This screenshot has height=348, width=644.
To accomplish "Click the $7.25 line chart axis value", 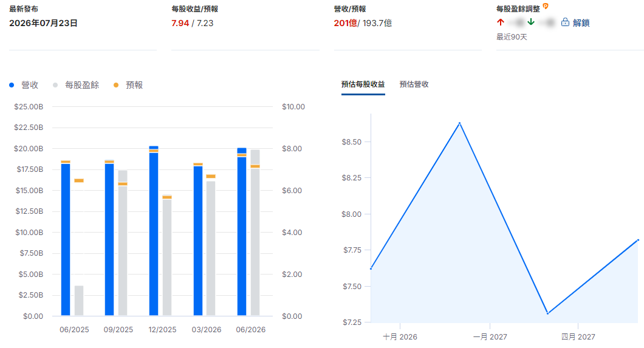I will (x=352, y=322).
